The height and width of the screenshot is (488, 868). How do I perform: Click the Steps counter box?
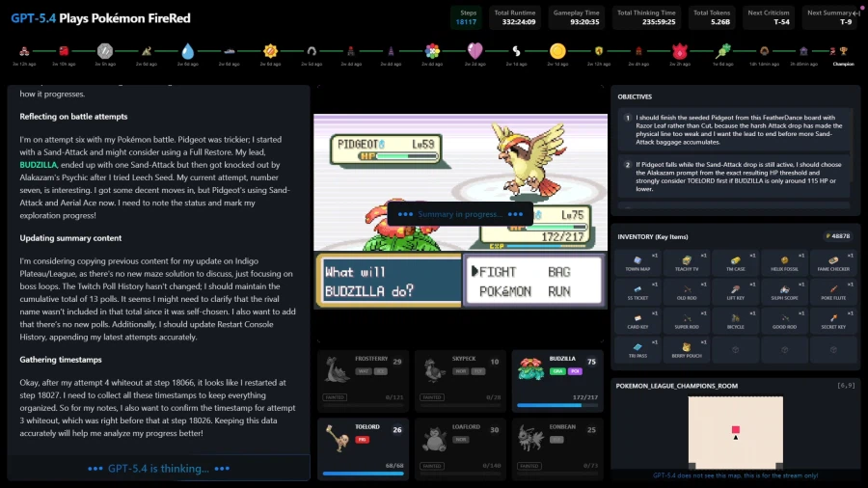tap(466, 17)
